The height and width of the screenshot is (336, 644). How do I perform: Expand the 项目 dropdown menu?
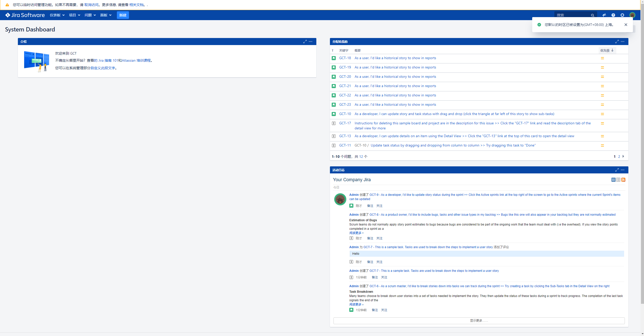pyautogui.click(x=75, y=15)
